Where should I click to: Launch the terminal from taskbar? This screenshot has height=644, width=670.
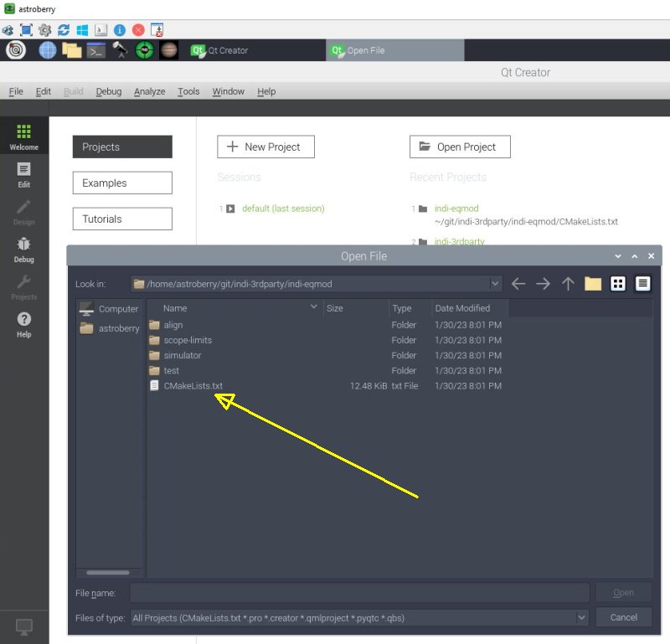coord(96,50)
